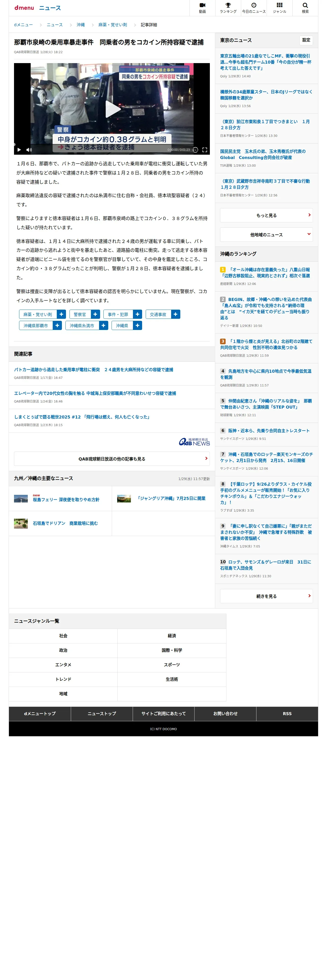
Task: Open rank 10 article ロッテ、サモンズ&ゲレーロ
Action: pyautogui.click(x=266, y=565)
